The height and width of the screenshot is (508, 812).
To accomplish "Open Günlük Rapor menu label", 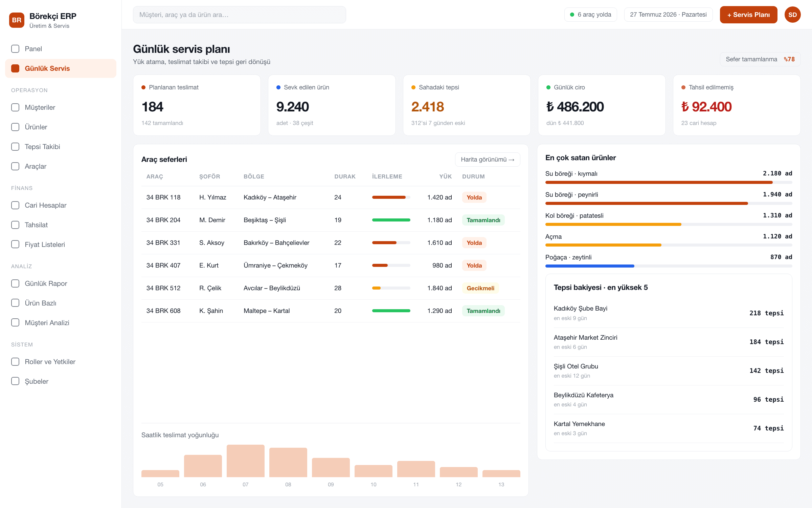I will click(46, 283).
